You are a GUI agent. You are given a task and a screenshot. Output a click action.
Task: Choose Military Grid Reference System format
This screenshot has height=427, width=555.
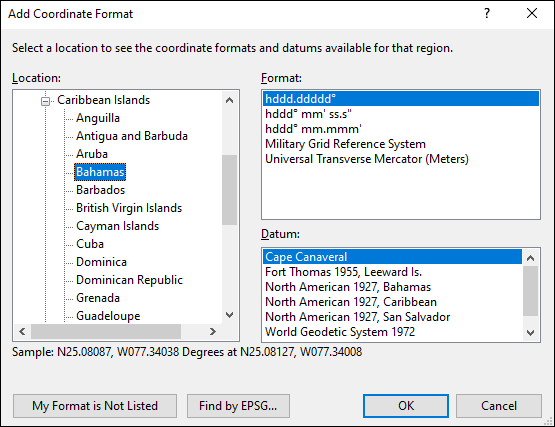[x=401, y=144]
